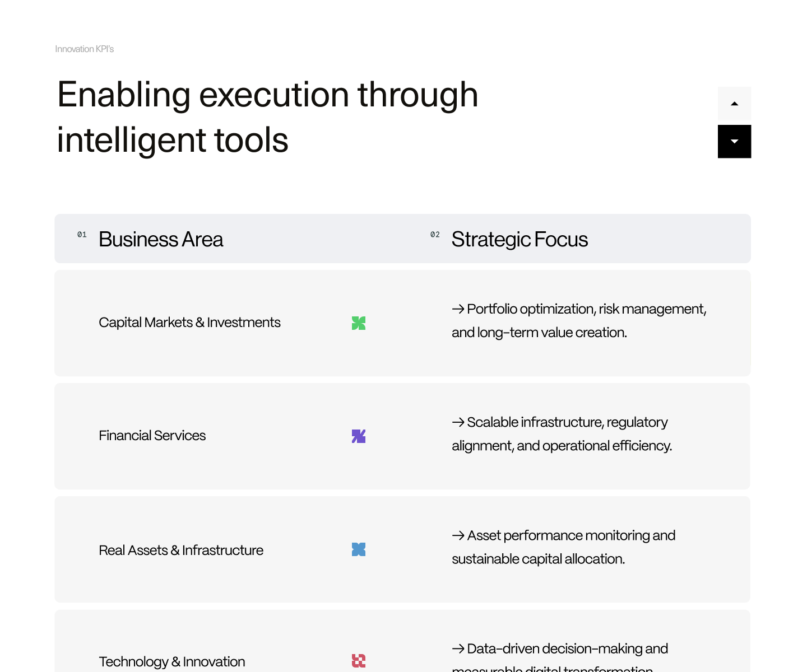Click the arrow before Portfolio optimization text
The image size is (807, 672).
pyautogui.click(x=458, y=309)
